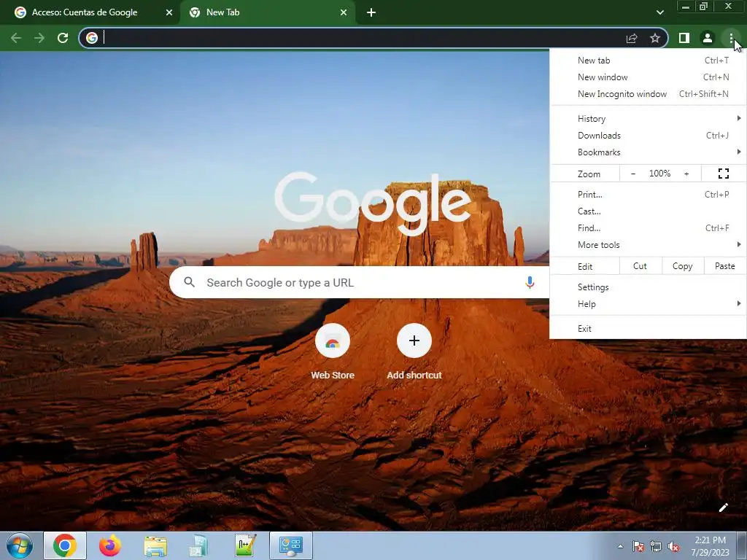Expand the More tools submenu

[648, 245]
